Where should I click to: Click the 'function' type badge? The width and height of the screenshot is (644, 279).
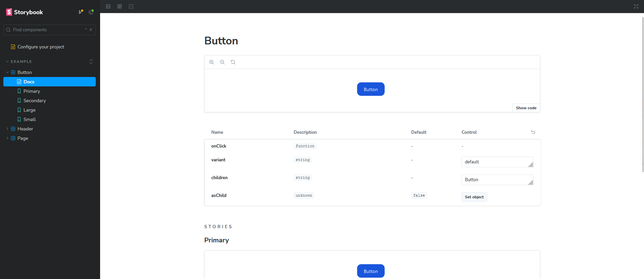coord(305,146)
